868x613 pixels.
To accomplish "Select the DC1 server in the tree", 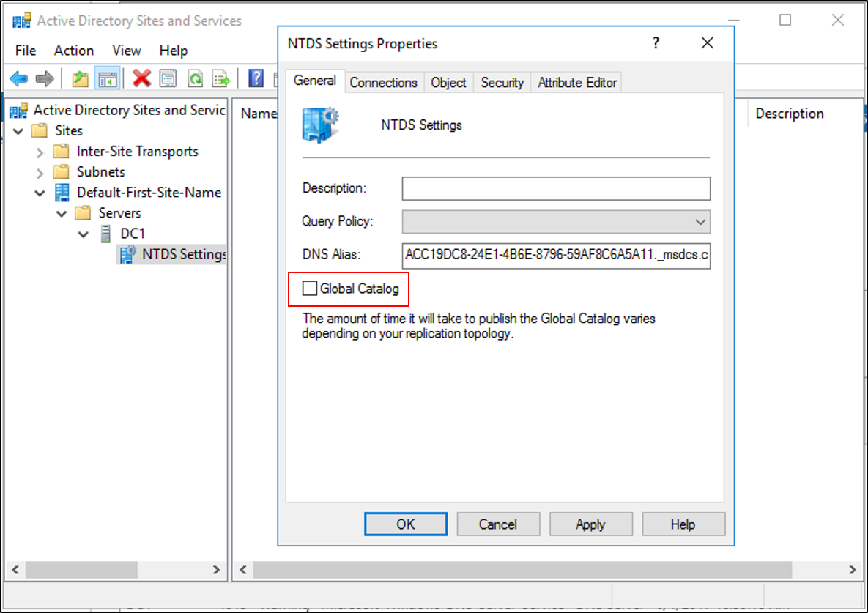I will point(131,234).
